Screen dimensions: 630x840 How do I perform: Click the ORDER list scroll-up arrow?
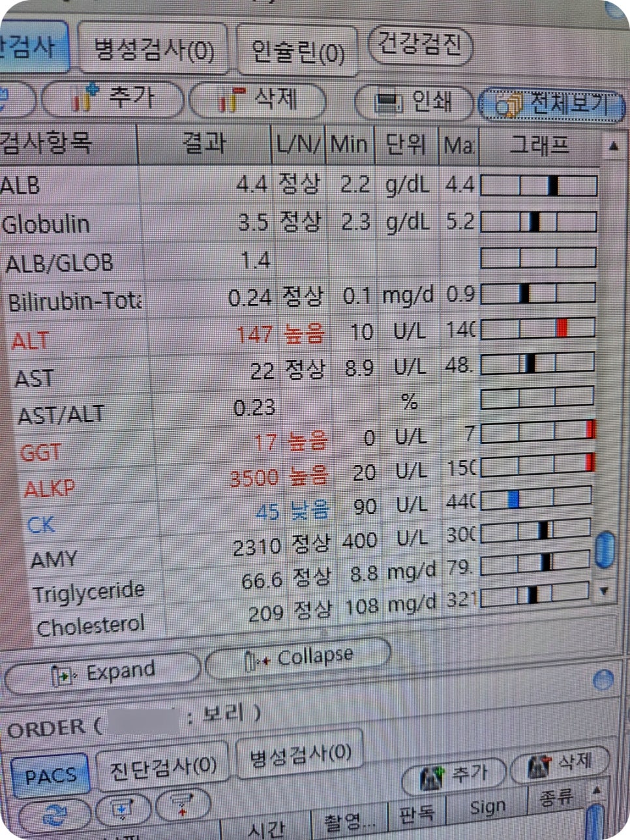(597, 790)
